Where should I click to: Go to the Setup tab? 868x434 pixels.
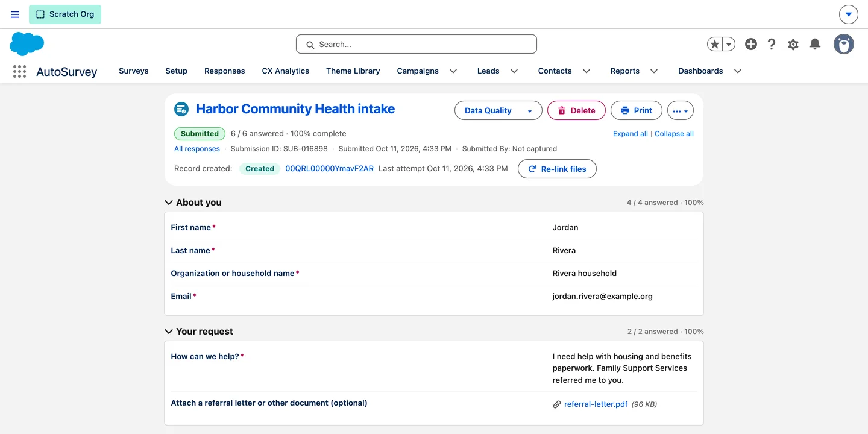(x=177, y=71)
